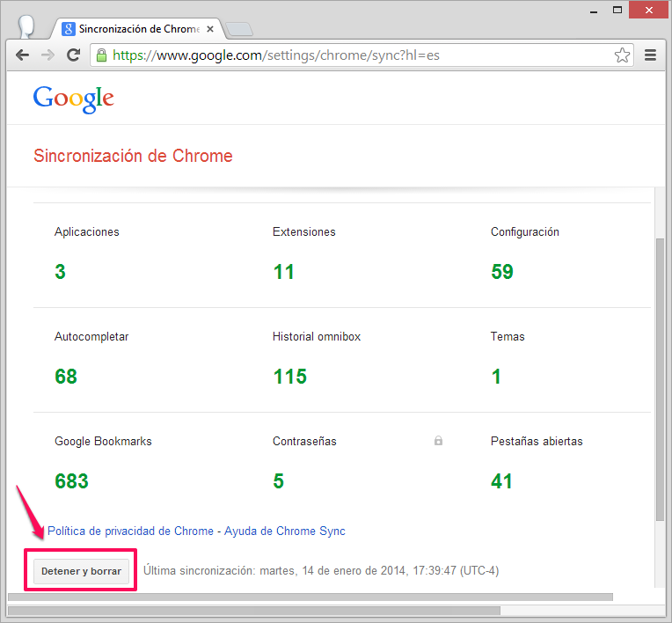Click the Sincronización de Chrome heading
Viewport: 672px width, 623px height.
133,156
